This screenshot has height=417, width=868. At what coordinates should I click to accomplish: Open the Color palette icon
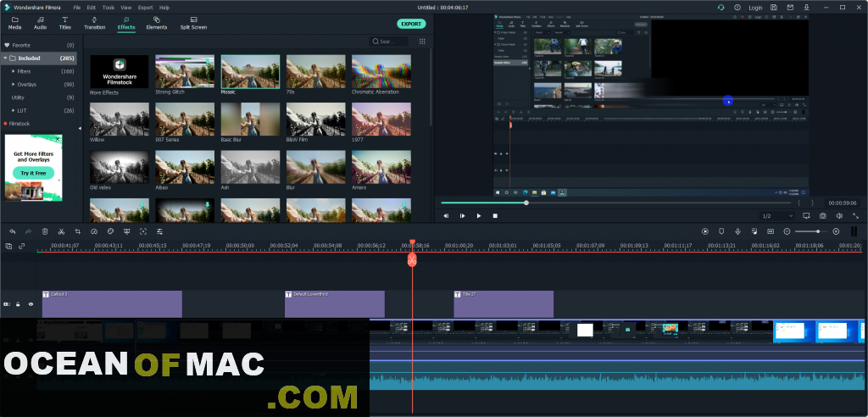coord(110,231)
